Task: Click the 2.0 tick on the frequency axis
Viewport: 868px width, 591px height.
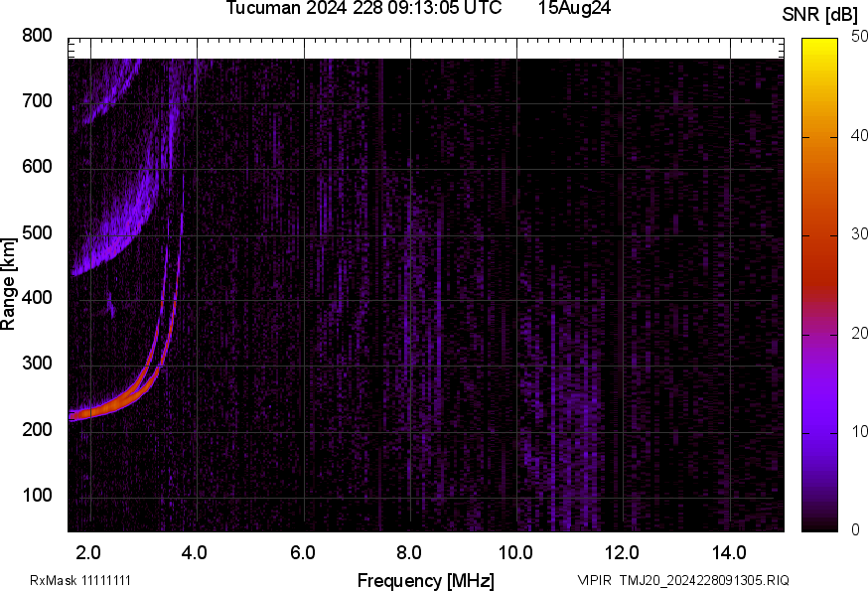Action: [89, 552]
